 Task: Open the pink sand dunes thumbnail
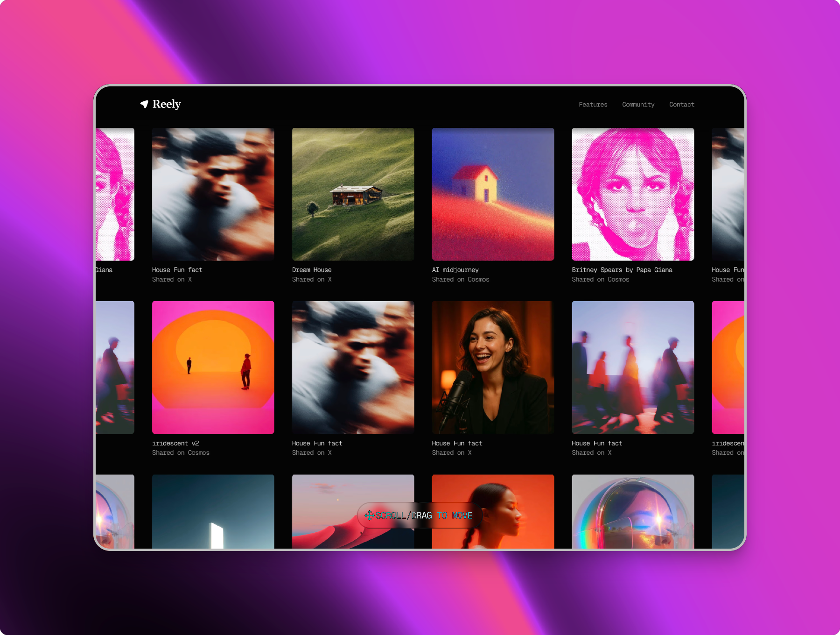click(353, 511)
